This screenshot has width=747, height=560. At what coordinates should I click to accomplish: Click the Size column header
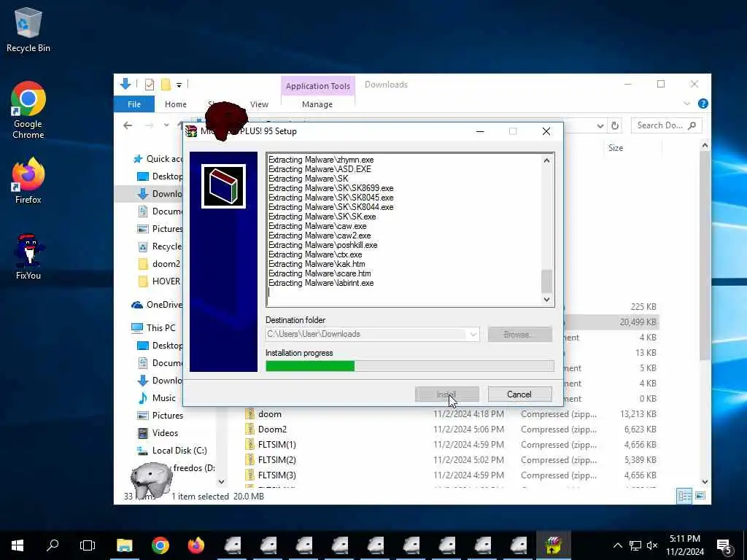coord(616,148)
